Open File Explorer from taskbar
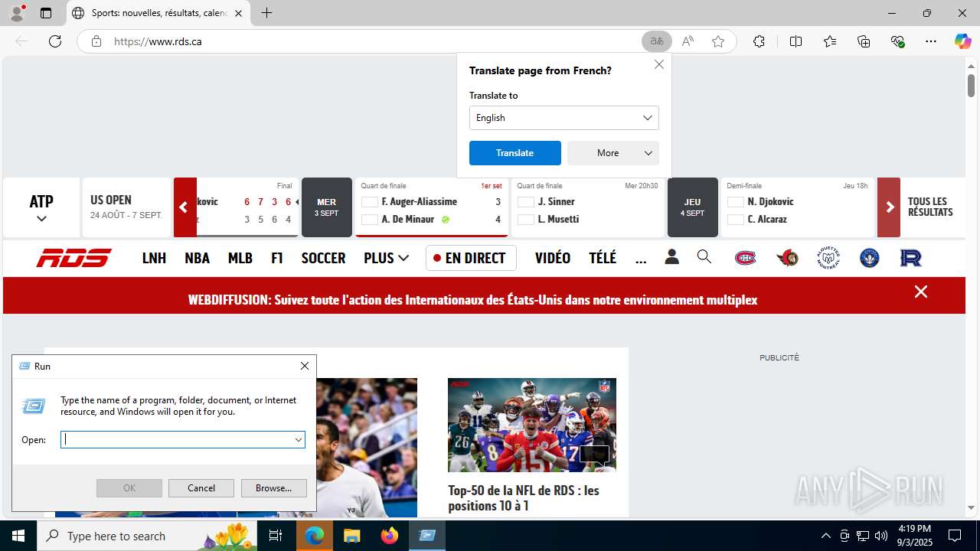980x551 pixels. point(351,536)
